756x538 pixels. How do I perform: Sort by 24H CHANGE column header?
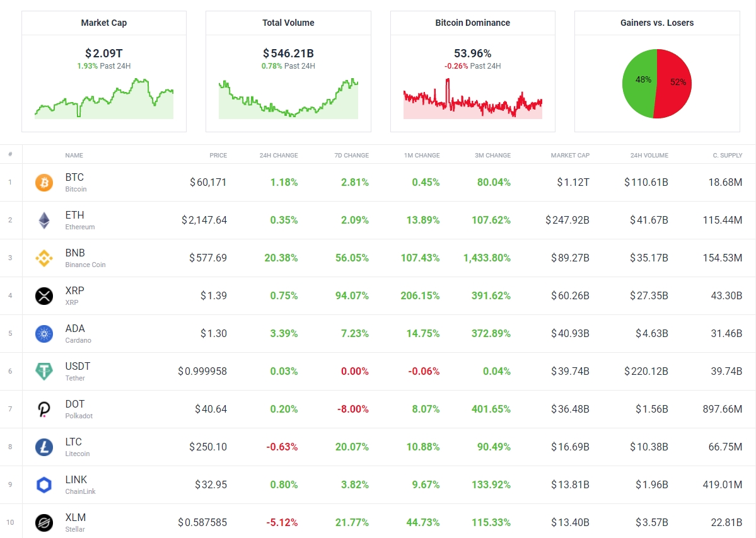click(278, 155)
